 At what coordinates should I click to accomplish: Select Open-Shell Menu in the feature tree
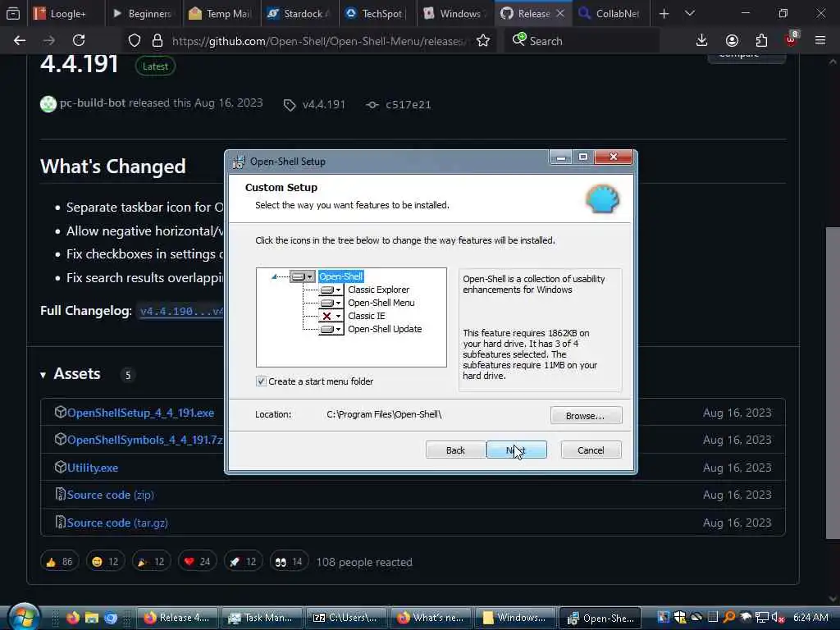coord(381,303)
